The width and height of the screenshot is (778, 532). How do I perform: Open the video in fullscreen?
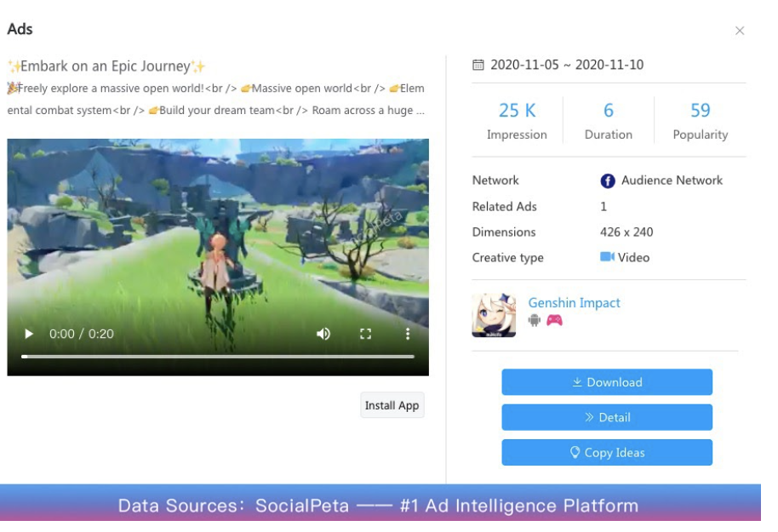click(x=366, y=334)
